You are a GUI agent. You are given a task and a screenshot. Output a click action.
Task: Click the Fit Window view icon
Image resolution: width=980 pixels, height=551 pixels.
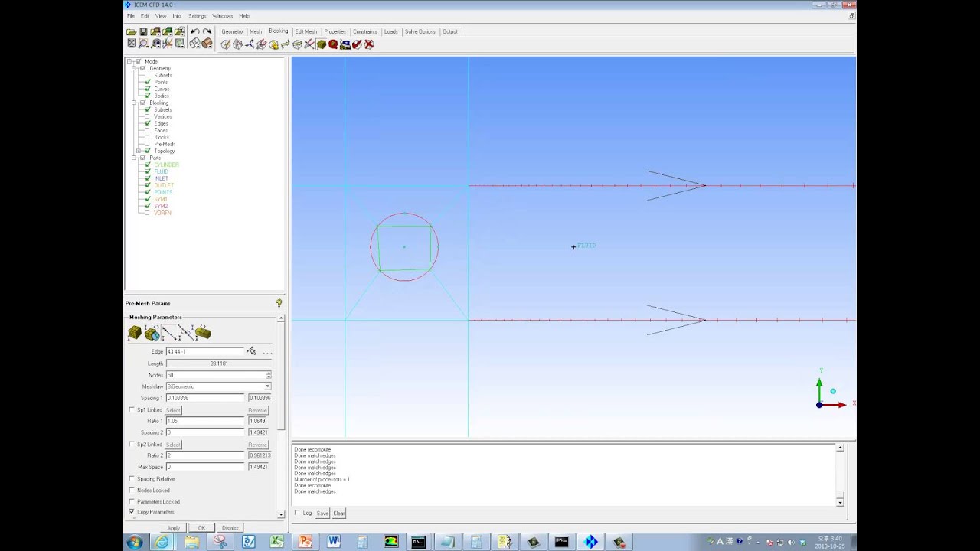click(131, 44)
